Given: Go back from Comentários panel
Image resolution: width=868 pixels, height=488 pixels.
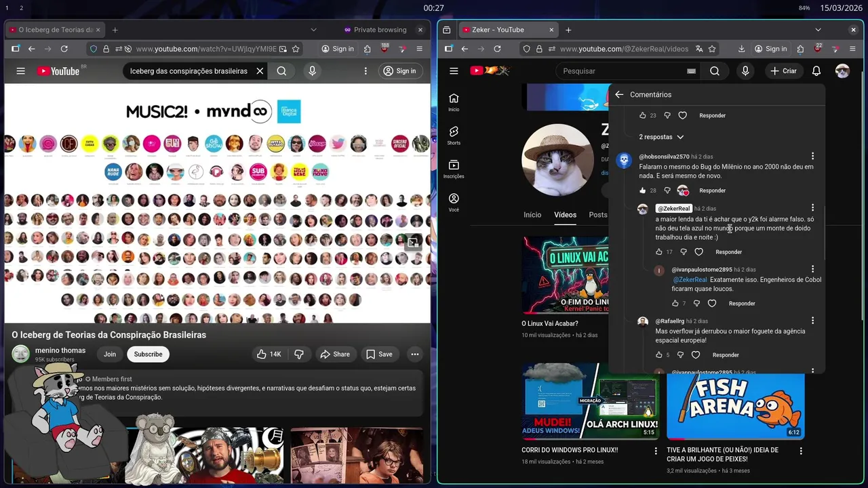Looking at the screenshot, I should pyautogui.click(x=619, y=95).
